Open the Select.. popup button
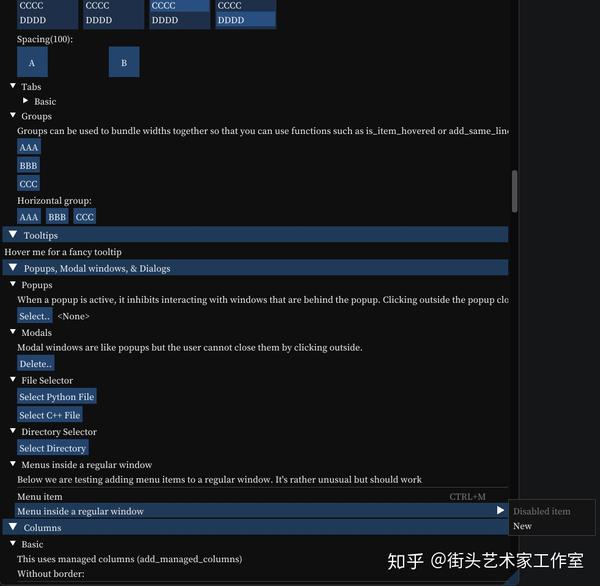The image size is (600, 586). [x=35, y=316]
